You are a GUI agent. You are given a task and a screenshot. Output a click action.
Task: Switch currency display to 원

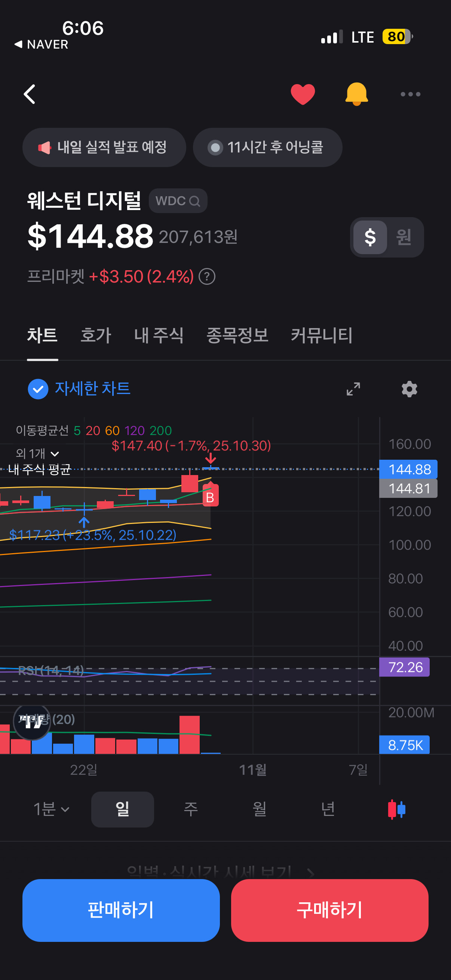click(x=404, y=237)
